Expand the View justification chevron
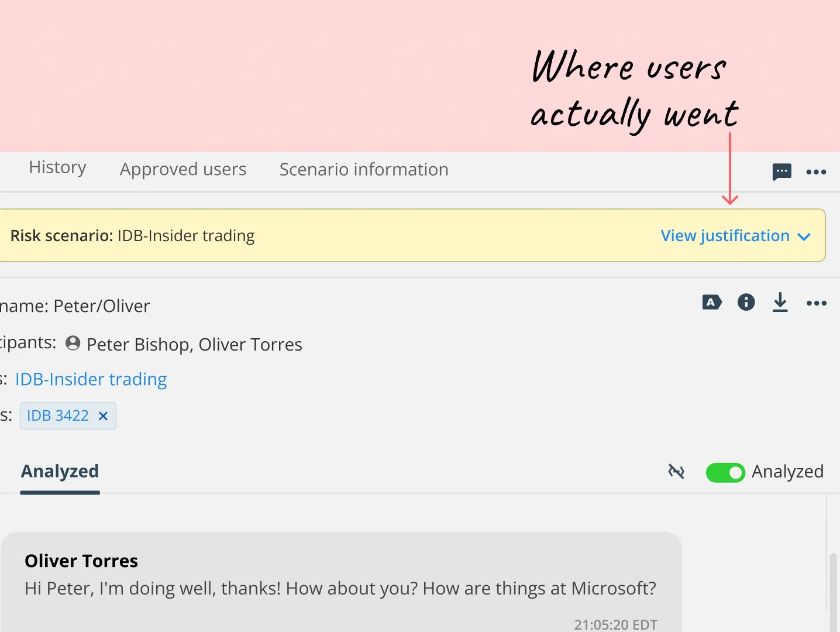This screenshot has height=632, width=840. click(804, 236)
